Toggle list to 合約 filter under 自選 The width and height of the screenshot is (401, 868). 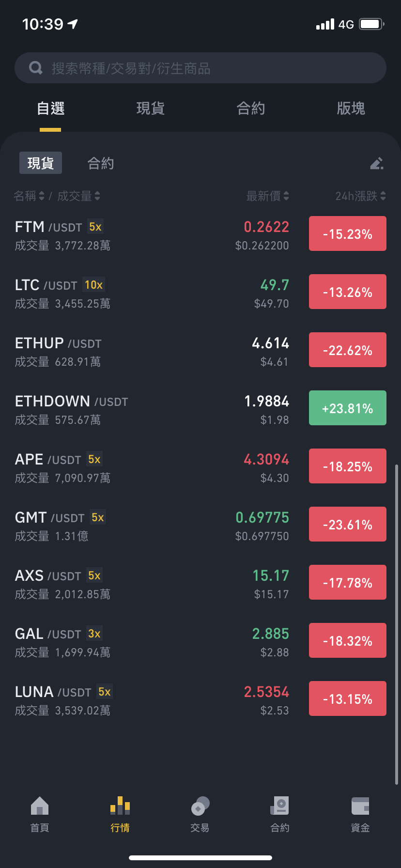click(101, 163)
